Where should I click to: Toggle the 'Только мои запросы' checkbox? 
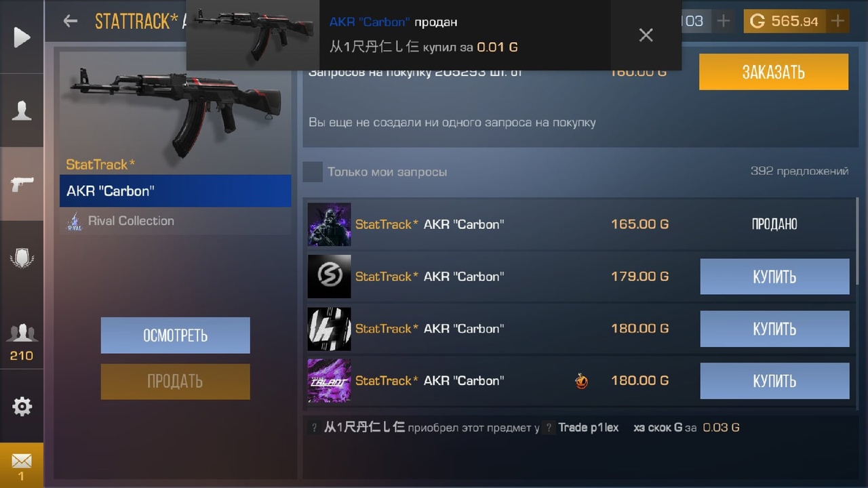coord(313,171)
